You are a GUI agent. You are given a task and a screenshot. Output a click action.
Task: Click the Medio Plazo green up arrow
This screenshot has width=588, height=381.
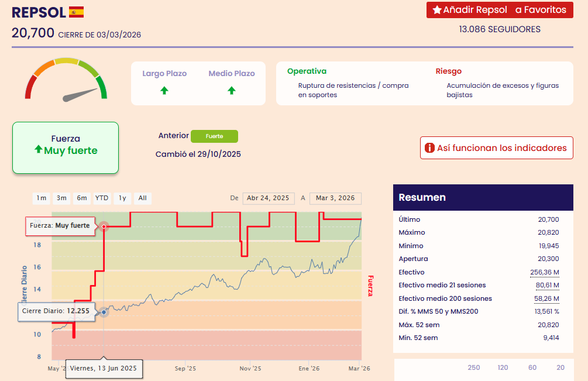231,90
